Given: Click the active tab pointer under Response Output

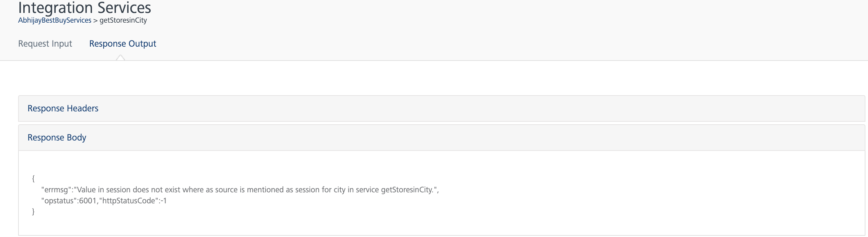Looking at the screenshot, I should pos(120,58).
